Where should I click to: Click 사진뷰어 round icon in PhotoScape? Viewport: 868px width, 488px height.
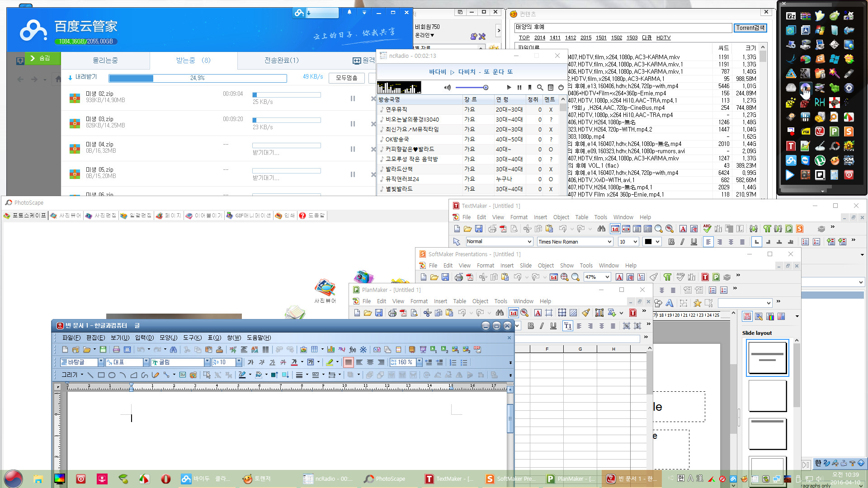pos(325,291)
